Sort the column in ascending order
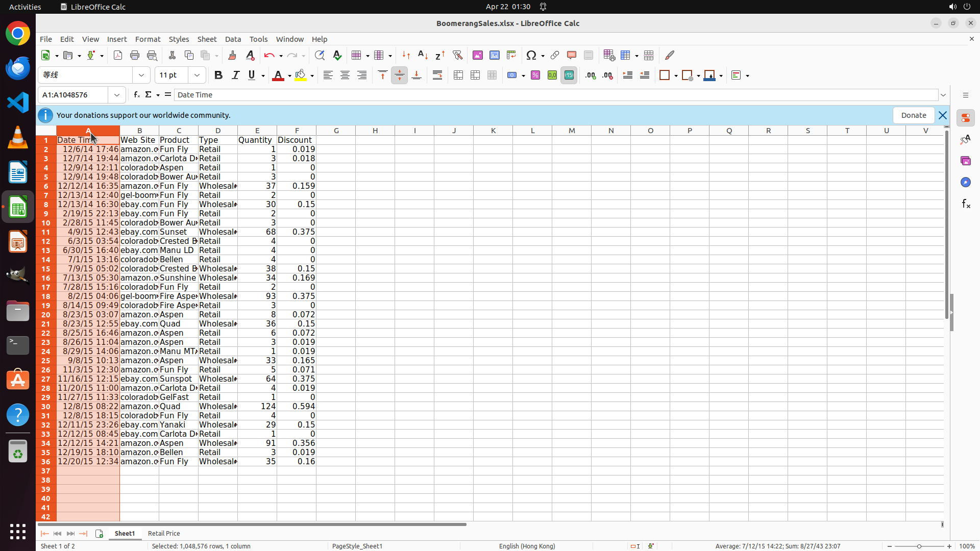The image size is (980, 551). pyautogui.click(x=423, y=55)
